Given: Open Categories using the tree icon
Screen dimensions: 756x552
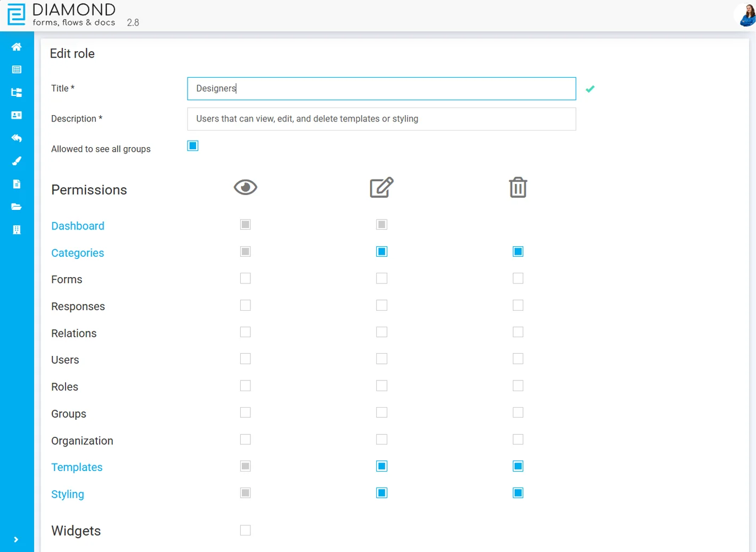Looking at the screenshot, I should [17, 92].
